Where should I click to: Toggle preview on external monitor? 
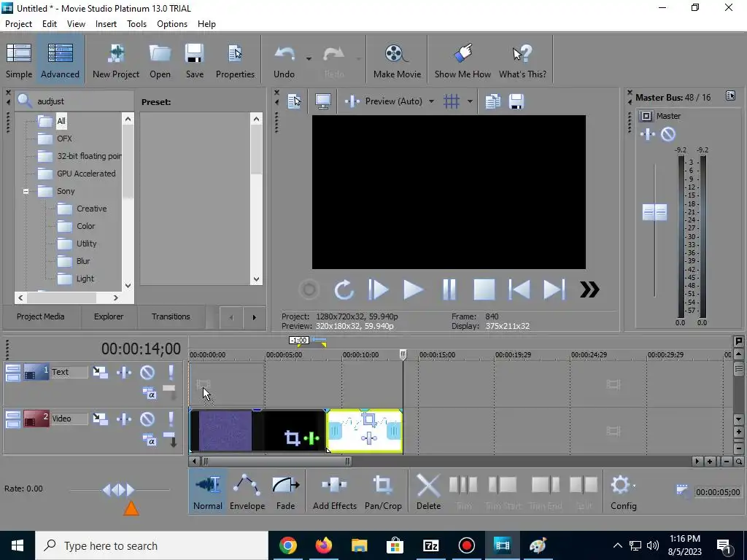click(323, 101)
